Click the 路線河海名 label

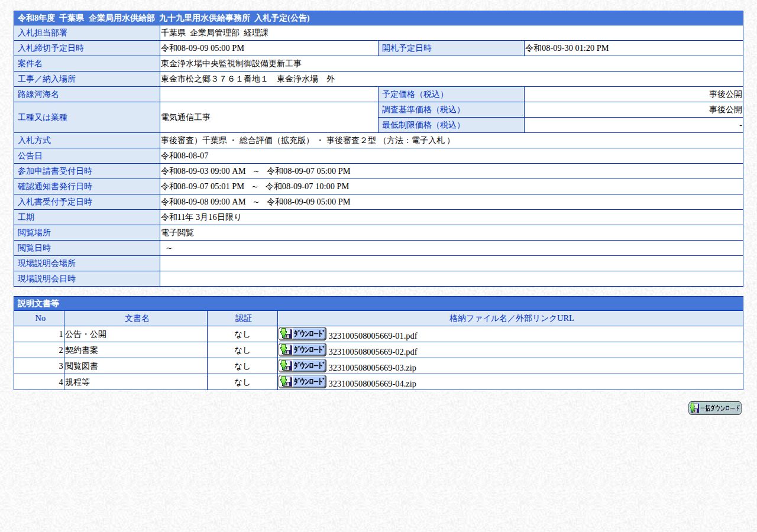[87, 95]
